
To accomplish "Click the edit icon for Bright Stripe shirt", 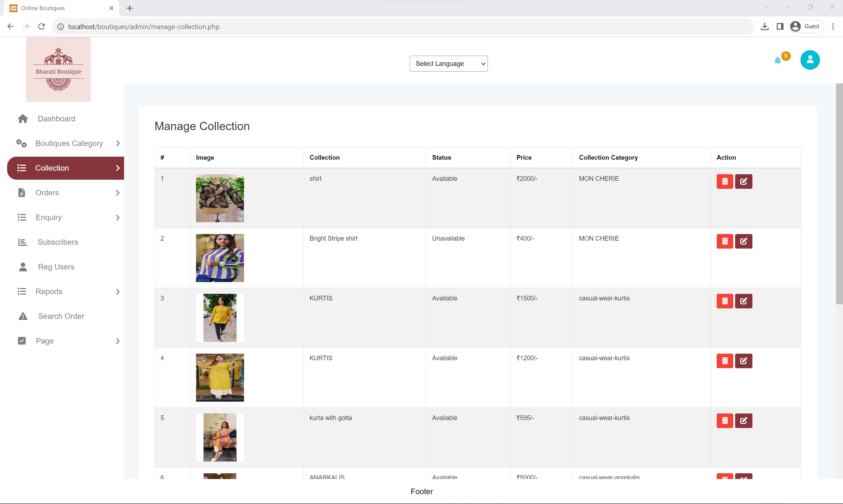I will click(744, 241).
